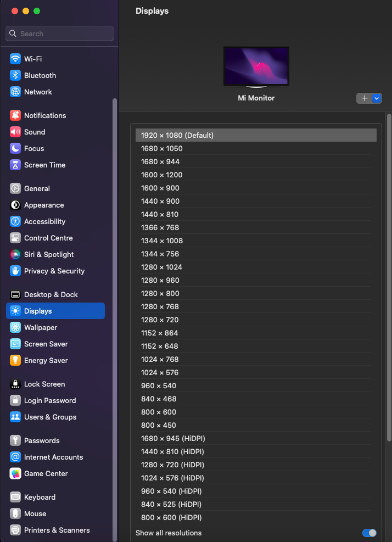This screenshot has height=542, width=392.
Task: Click the Network globe icon
Action: [x=15, y=92]
